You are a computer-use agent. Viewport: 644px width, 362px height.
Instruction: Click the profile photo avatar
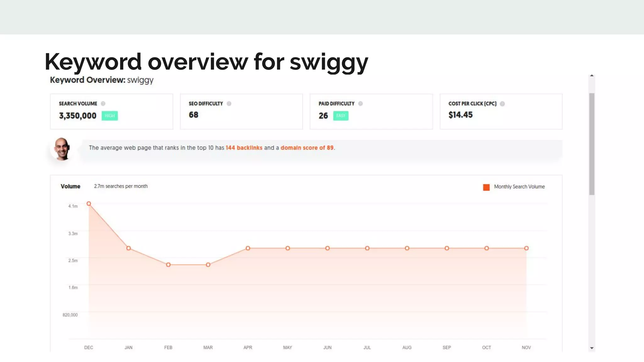point(62,149)
